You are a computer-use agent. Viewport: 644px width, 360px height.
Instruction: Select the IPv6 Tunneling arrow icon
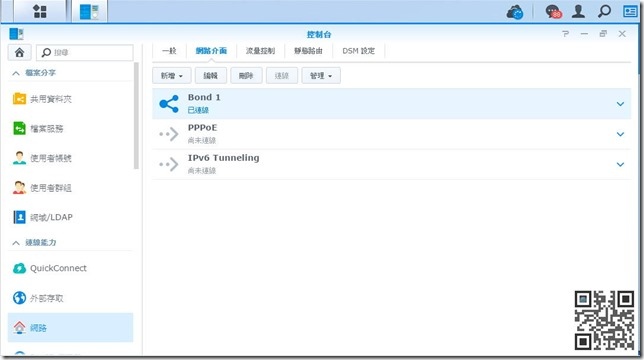pos(169,164)
